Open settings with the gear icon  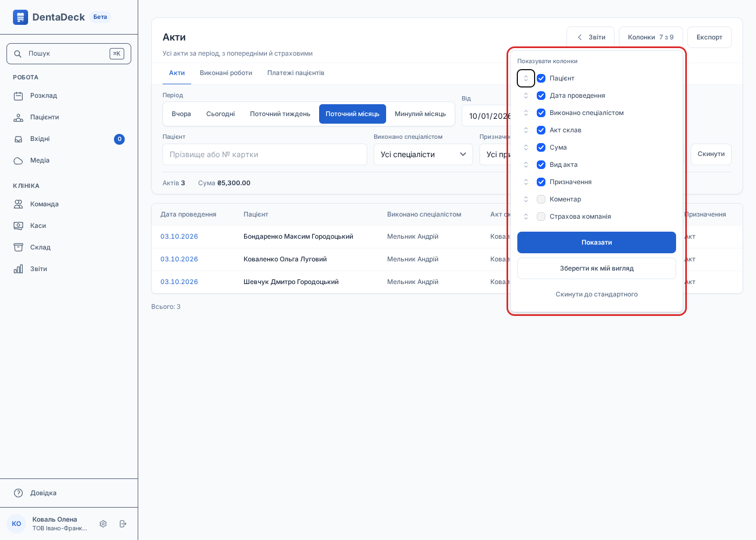click(x=103, y=524)
